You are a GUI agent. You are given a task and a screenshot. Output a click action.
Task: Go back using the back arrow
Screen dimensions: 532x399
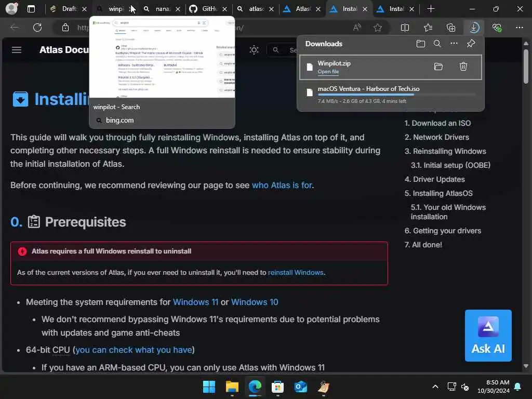pos(15,28)
